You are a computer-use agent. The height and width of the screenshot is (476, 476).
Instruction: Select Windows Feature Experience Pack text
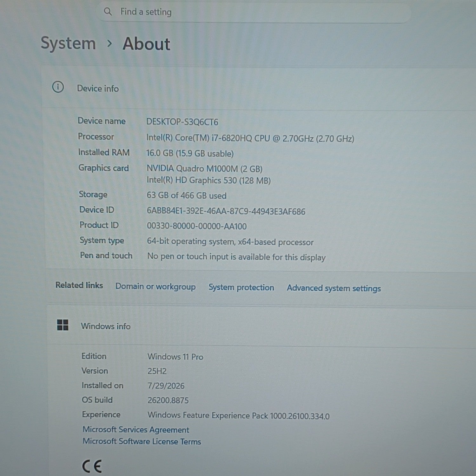click(x=239, y=416)
